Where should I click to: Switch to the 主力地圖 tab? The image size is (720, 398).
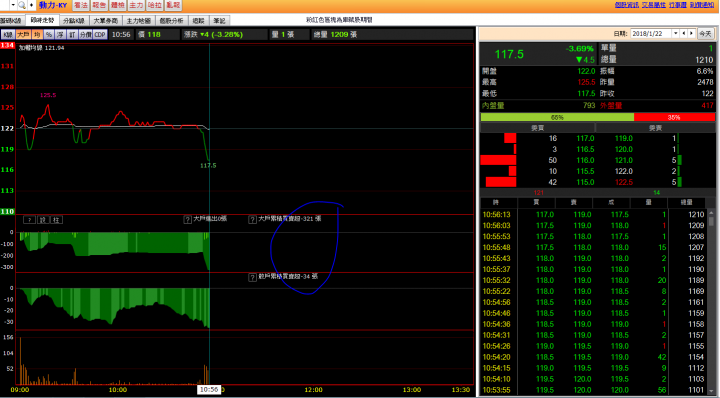[138, 21]
